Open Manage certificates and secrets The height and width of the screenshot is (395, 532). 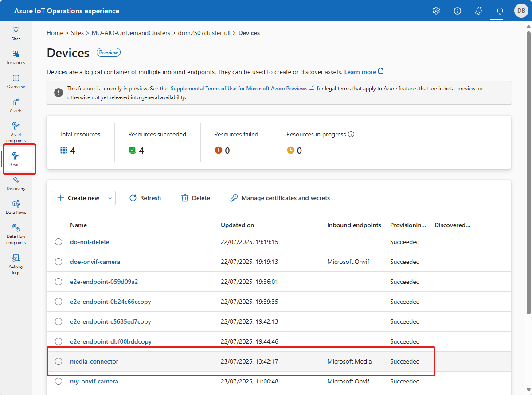[280, 198]
